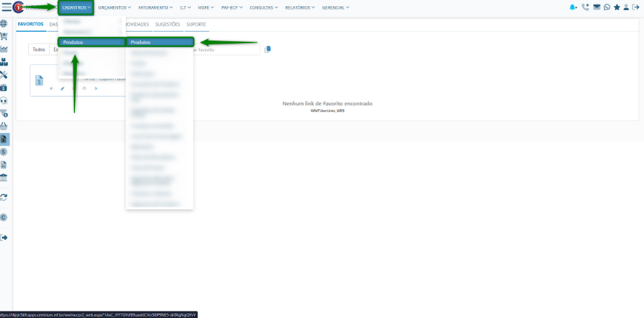Click the logout icon at top right
The width and height of the screenshot is (644, 318).
(x=636, y=7)
